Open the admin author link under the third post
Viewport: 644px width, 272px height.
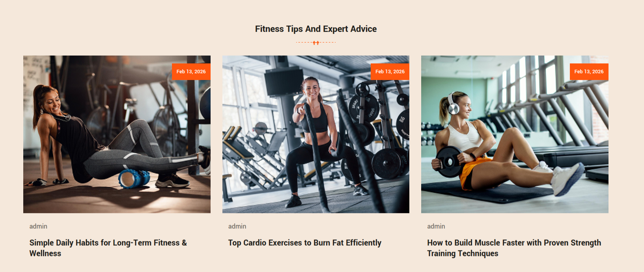point(436,226)
